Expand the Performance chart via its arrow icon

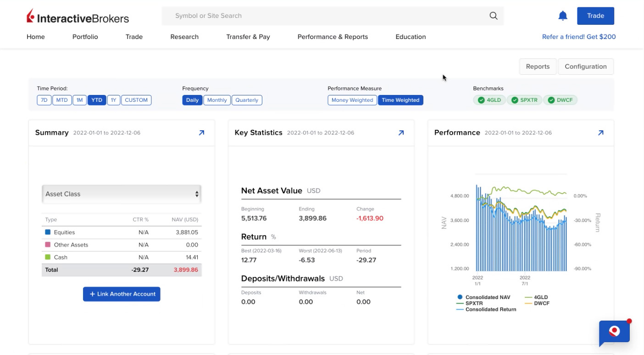(x=600, y=133)
